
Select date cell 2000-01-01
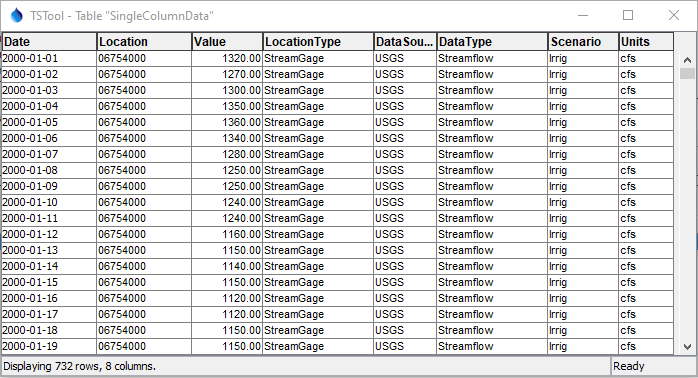[49, 58]
